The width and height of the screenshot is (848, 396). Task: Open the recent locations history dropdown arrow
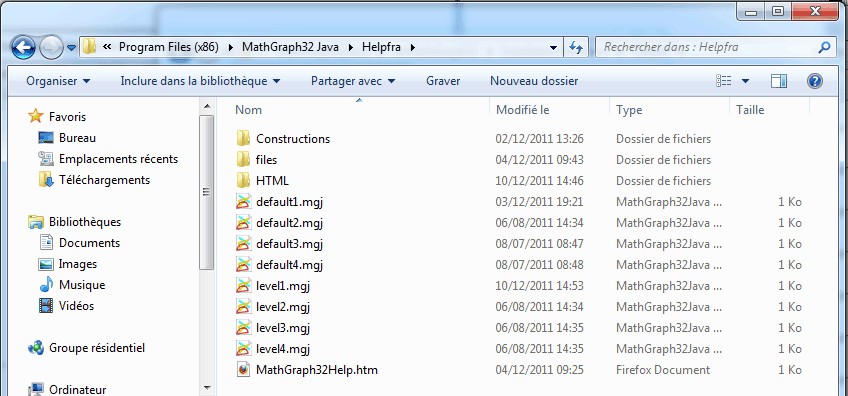[x=71, y=48]
